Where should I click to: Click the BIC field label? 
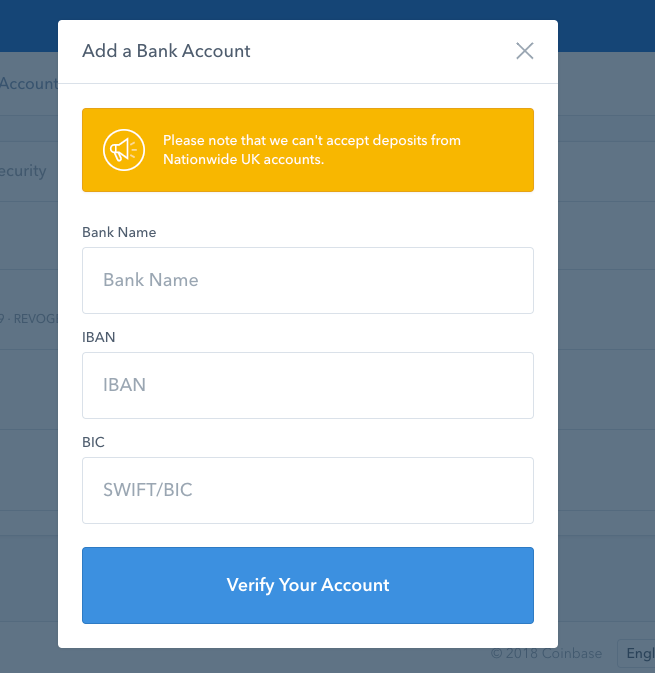(x=94, y=442)
